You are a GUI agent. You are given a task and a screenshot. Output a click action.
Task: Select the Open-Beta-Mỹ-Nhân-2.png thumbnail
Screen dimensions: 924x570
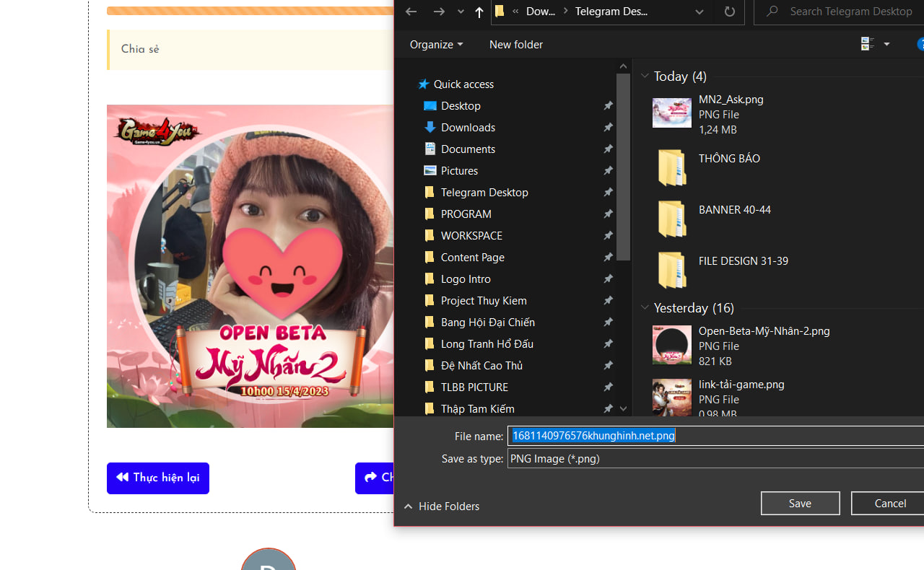(671, 345)
